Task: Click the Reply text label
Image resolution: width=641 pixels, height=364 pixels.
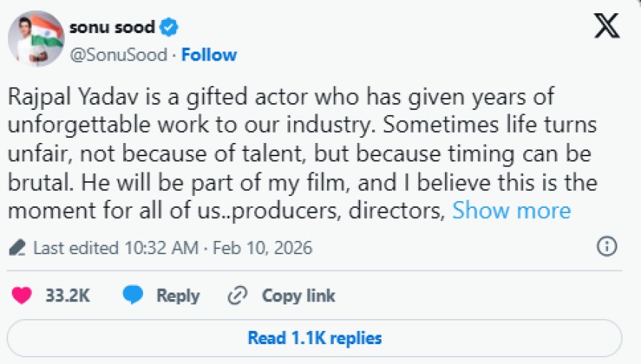Action: coord(178,295)
